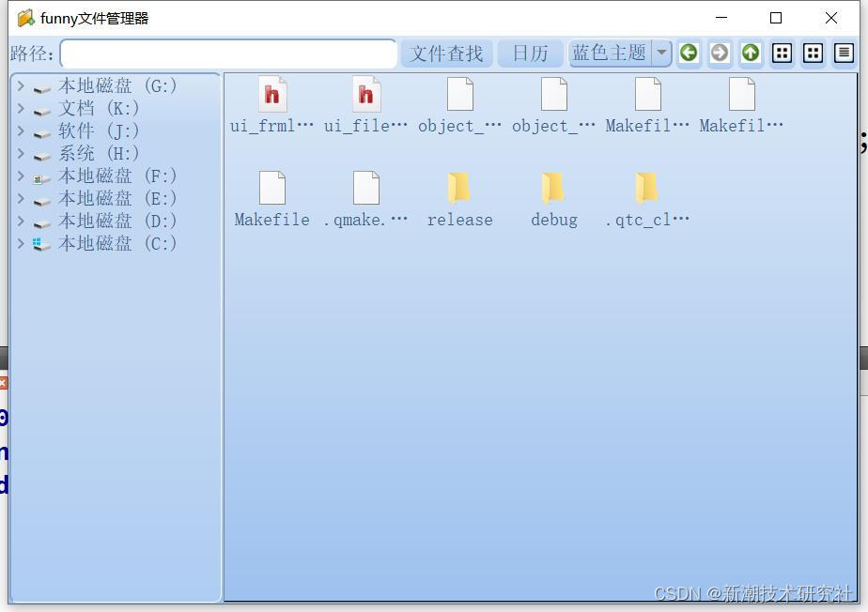Screen dimensions: 868x612
Task: Switch to the second grid icon view
Action: (x=813, y=54)
